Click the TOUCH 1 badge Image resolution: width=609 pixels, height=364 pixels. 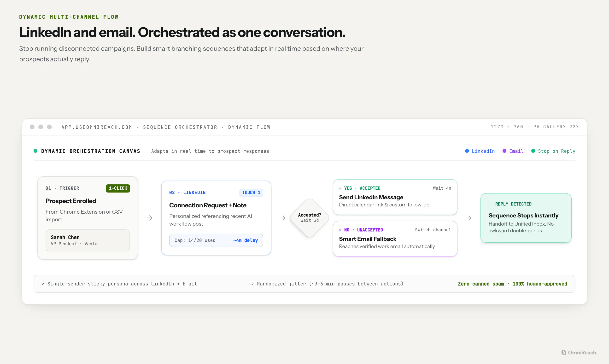(251, 193)
